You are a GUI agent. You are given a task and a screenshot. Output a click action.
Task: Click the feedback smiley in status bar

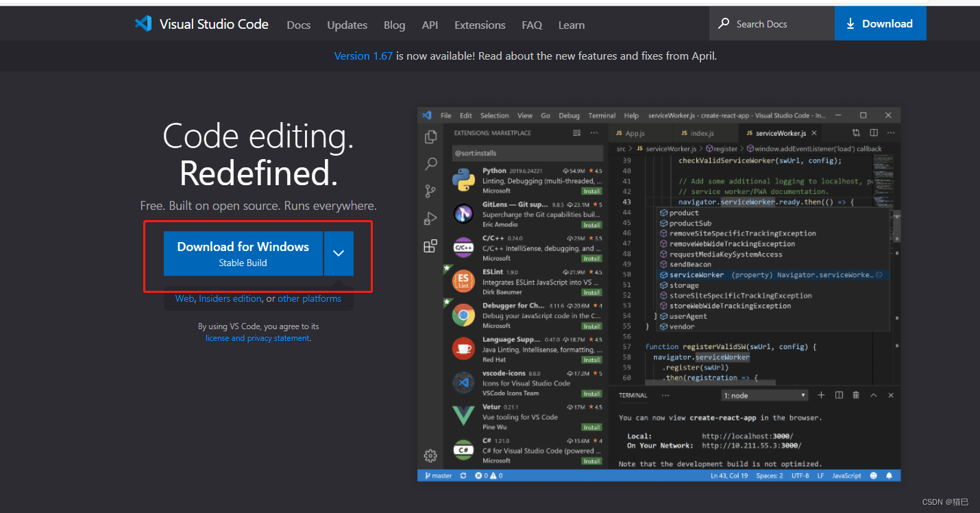coord(874,475)
